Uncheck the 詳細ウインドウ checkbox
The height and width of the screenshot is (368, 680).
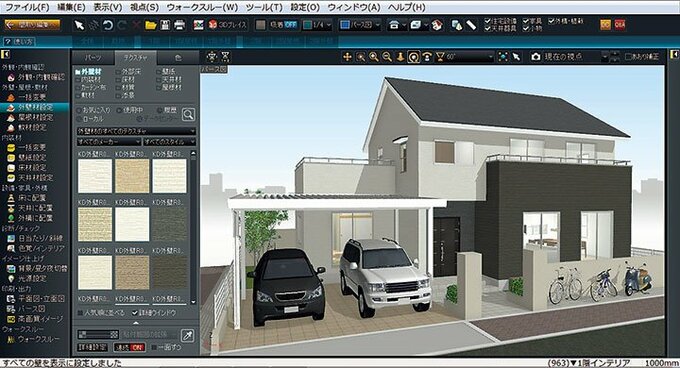[135, 313]
